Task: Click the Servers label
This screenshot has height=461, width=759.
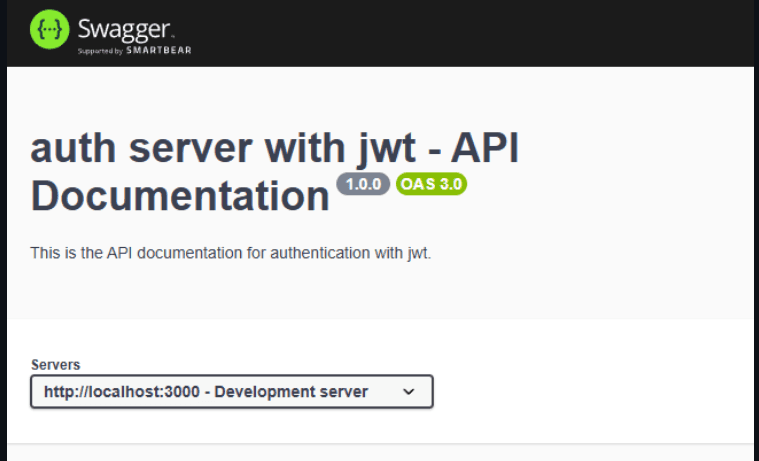Action: click(56, 365)
